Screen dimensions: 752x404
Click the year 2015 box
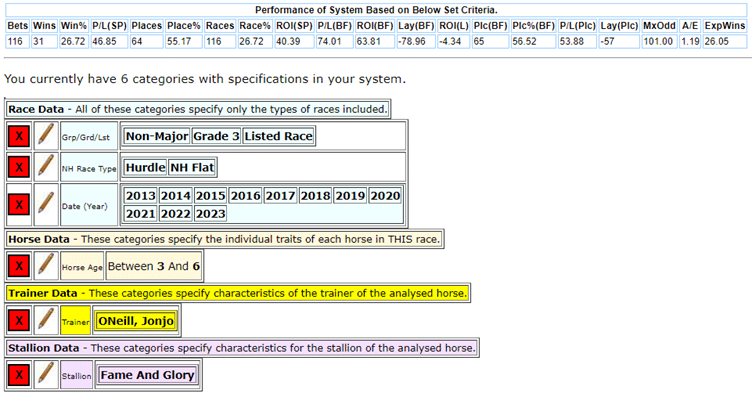[x=211, y=196]
